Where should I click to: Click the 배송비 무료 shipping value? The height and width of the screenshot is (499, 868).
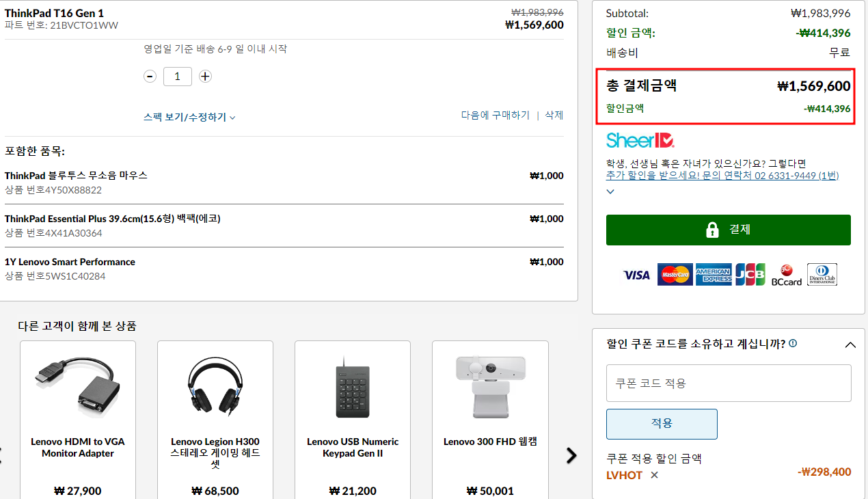click(x=840, y=53)
